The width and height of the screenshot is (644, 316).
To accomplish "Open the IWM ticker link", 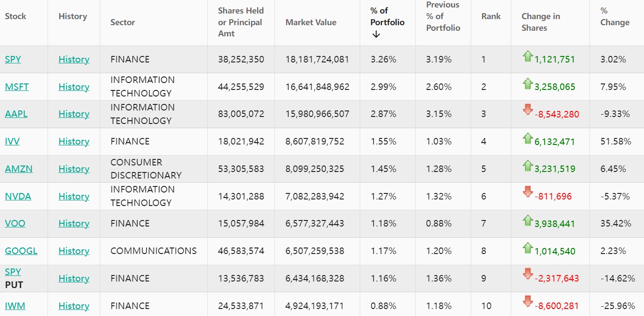I will pos(15,306).
